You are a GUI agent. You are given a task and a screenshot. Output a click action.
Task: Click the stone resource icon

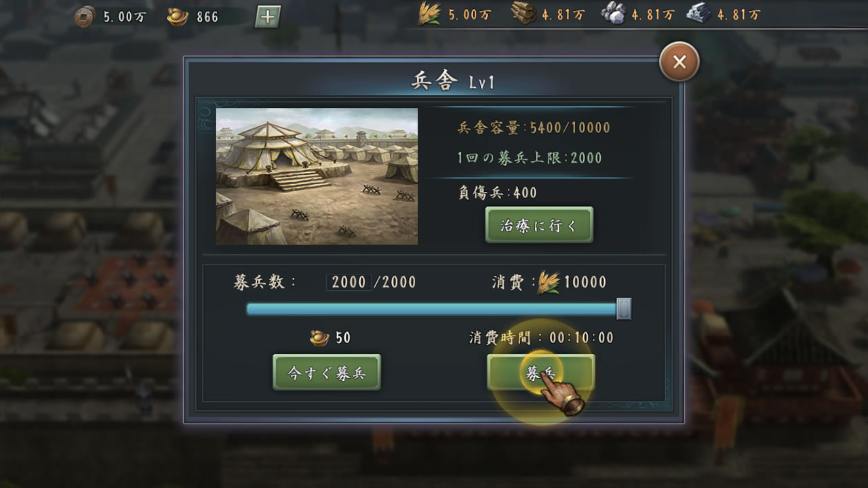(614, 14)
